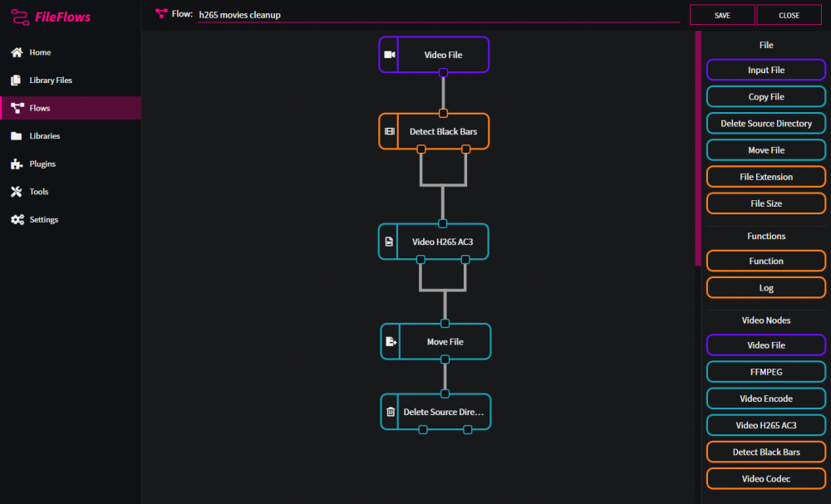
Task: Click left output connector of Detect Black Bars
Action: click(420, 149)
